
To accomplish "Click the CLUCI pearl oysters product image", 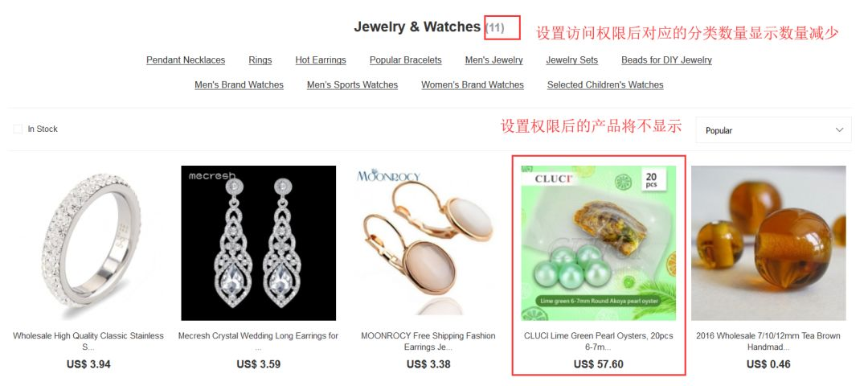I will (599, 243).
